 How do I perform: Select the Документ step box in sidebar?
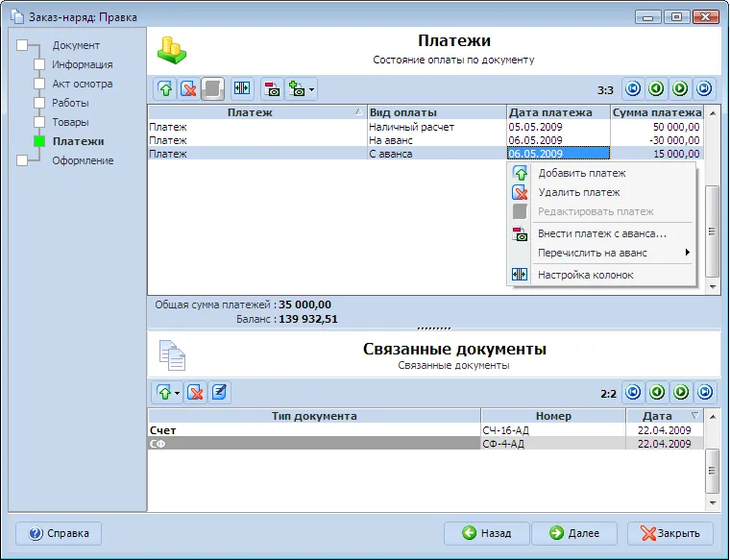point(22,45)
